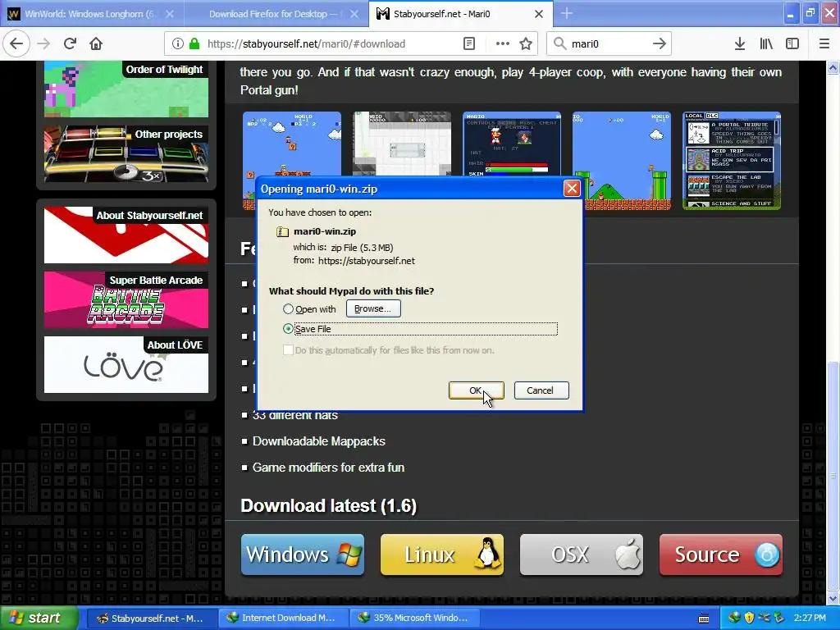Open About LÖVE sidebar link
Viewport: 840px width, 630px height.
click(126, 364)
